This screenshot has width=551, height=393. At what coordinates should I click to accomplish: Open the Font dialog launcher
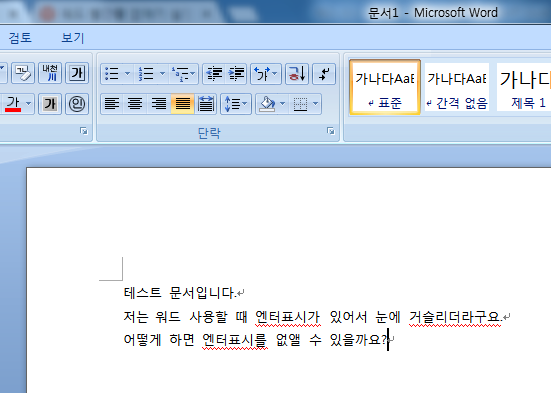tap(84, 131)
